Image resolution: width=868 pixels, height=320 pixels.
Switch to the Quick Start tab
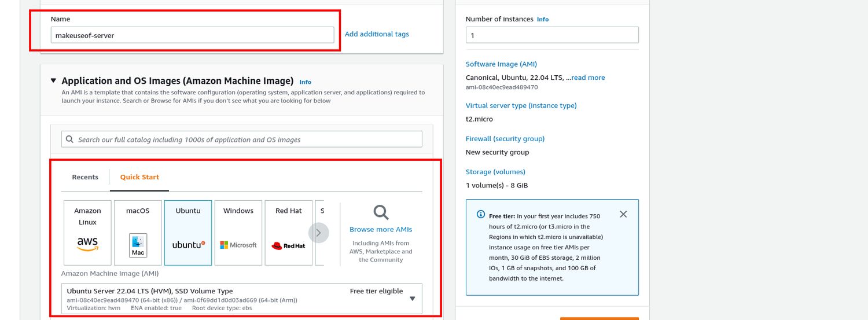pos(139,177)
